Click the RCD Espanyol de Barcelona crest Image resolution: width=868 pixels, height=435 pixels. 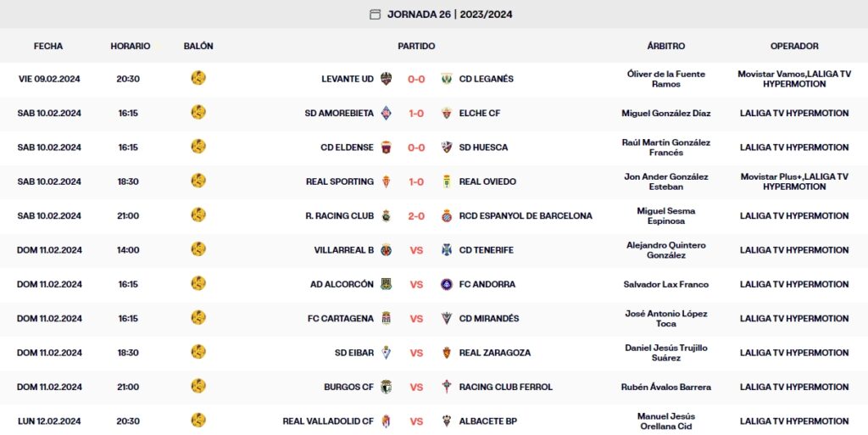pyautogui.click(x=447, y=216)
